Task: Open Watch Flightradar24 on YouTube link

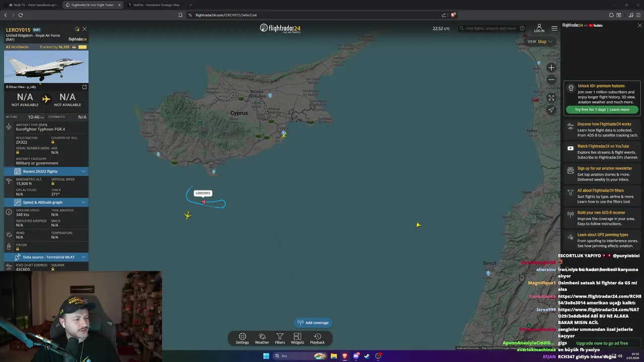Action: coord(602,152)
